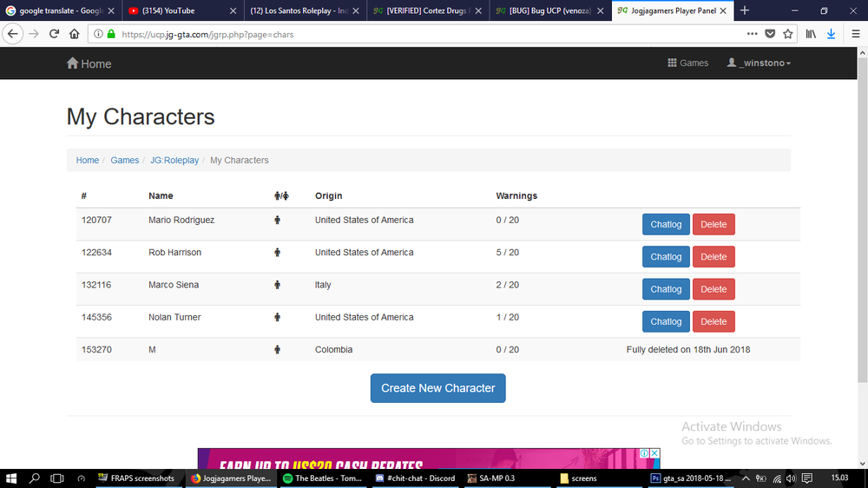Delete the Nolan Turner character
Screen dimensions: 868x488
(x=713, y=321)
